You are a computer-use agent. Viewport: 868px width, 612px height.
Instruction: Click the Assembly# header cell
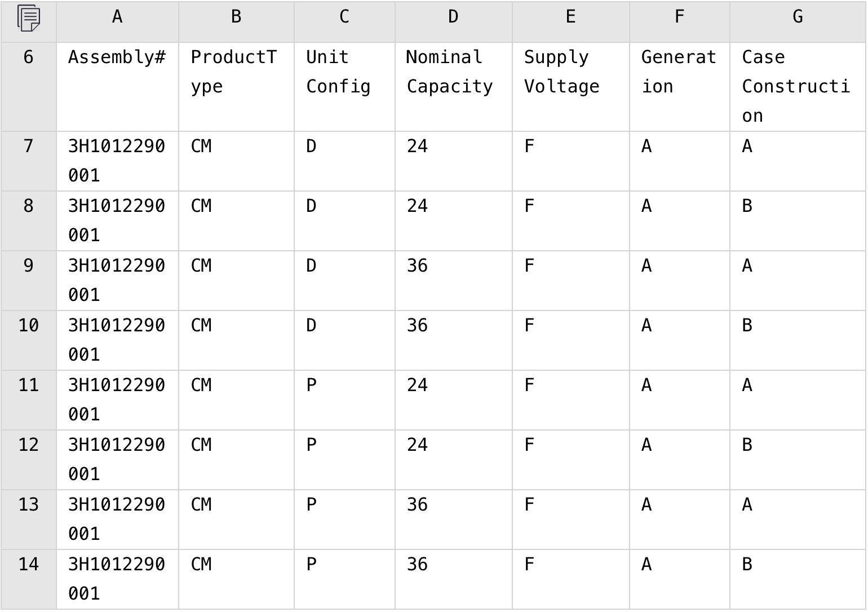click(117, 87)
